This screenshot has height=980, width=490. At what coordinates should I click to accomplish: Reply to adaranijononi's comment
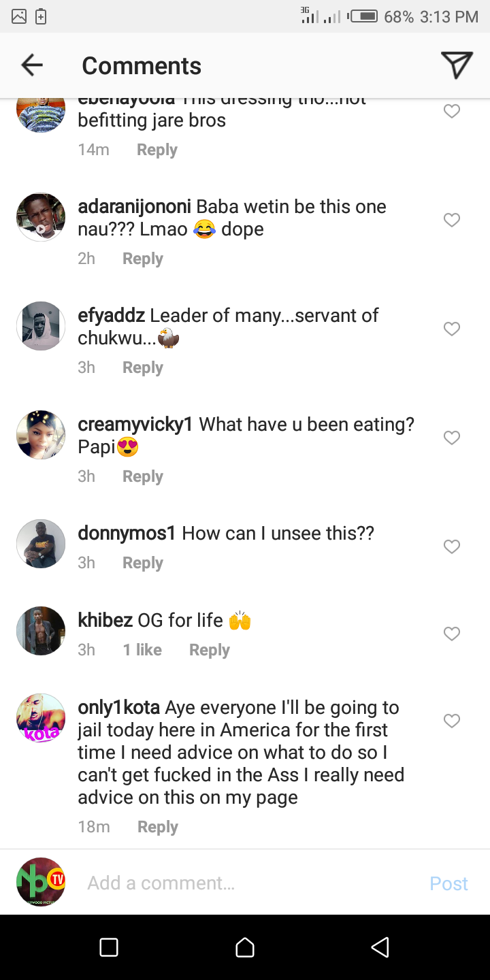143,259
